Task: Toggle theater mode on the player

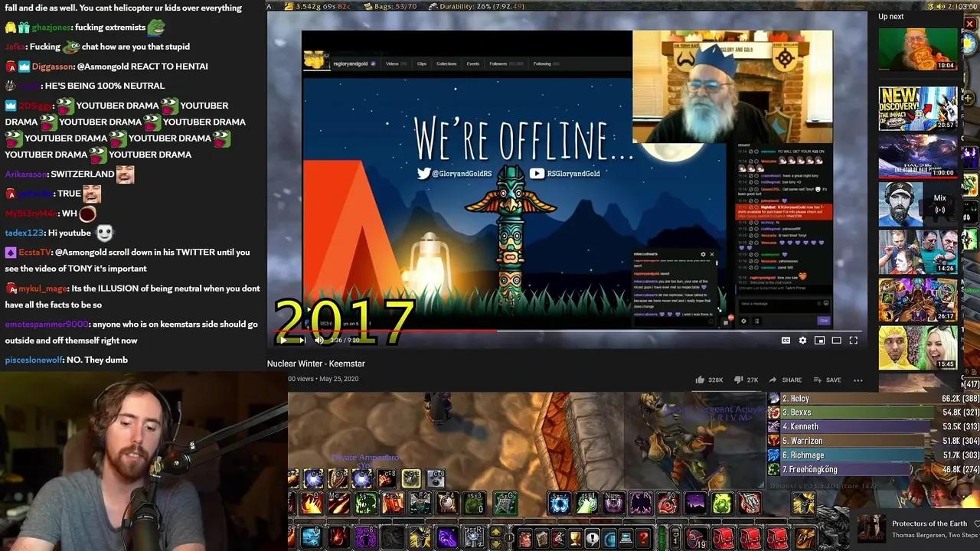Action: [x=836, y=341]
